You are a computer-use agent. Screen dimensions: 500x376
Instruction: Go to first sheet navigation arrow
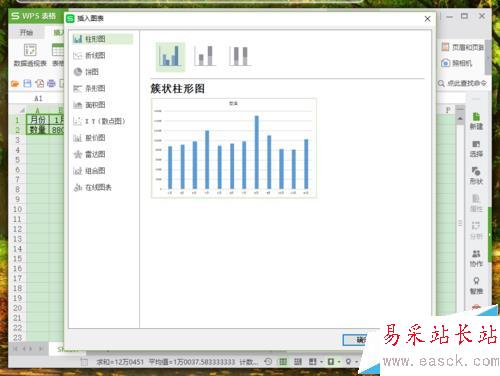click(15, 349)
